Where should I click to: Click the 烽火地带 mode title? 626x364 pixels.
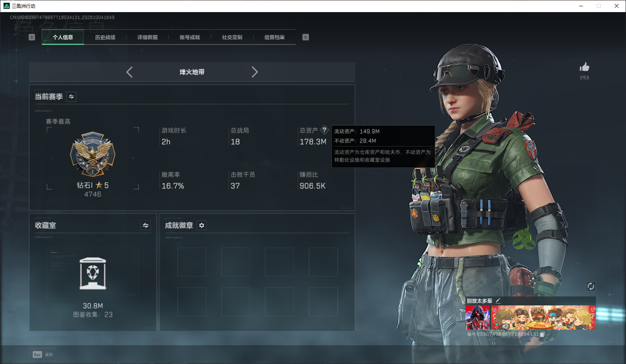pos(192,72)
